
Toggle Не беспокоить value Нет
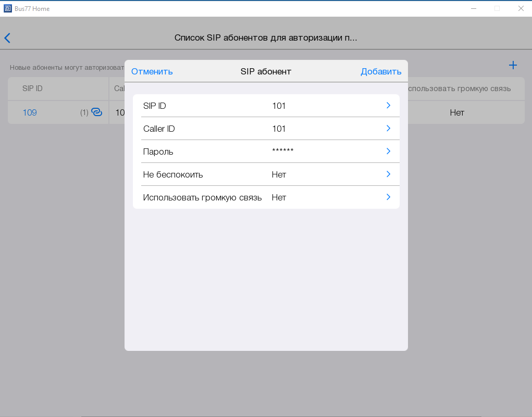coord(279,174)
